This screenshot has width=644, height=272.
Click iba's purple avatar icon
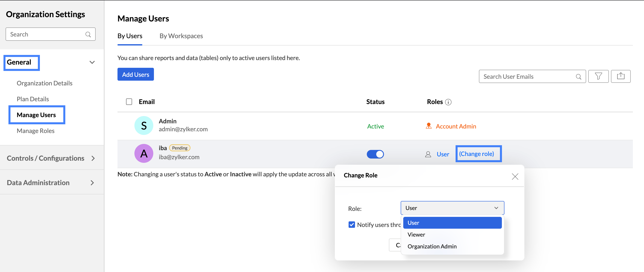tap(144, 153)
